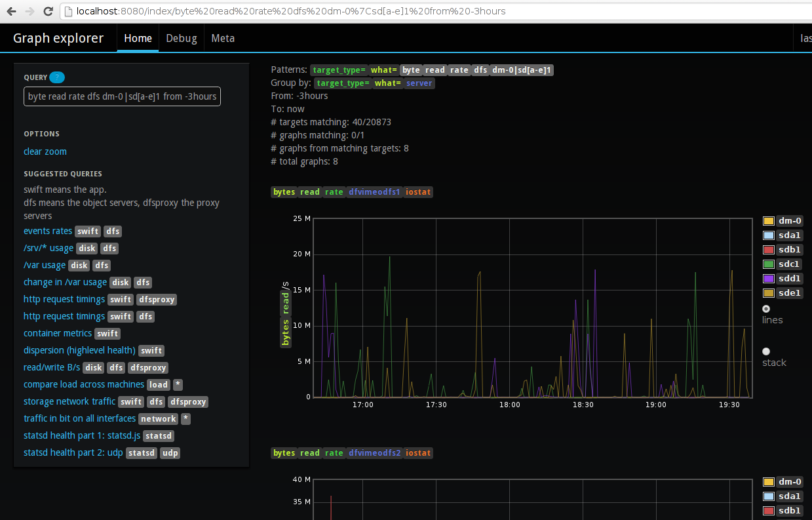Image resolution: width=812 pixels, height=520 pixels.
Task: Click the sda1 light blue legend swatch
Action: click(x=769, y=235)
